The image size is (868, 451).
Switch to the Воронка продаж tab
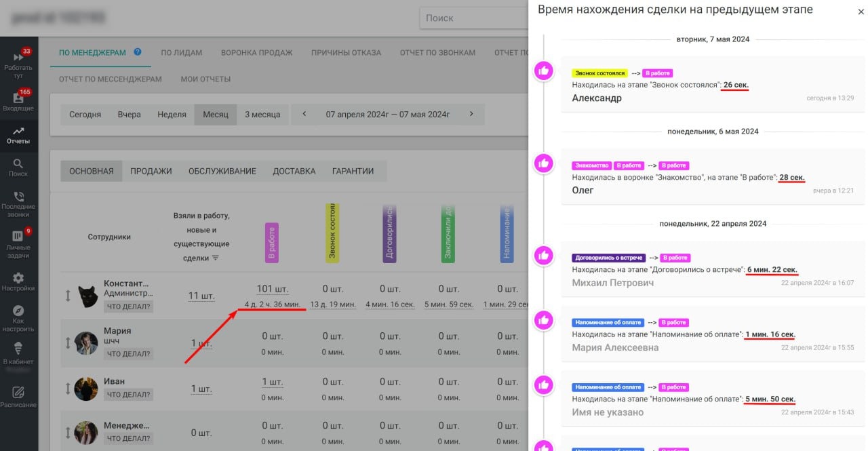[x=257, y=52]
